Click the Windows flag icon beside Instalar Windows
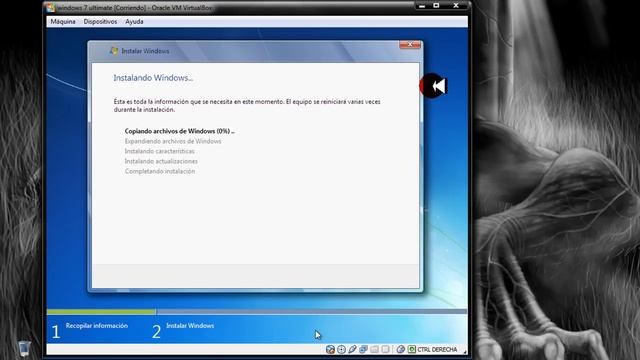 [114, 51]
